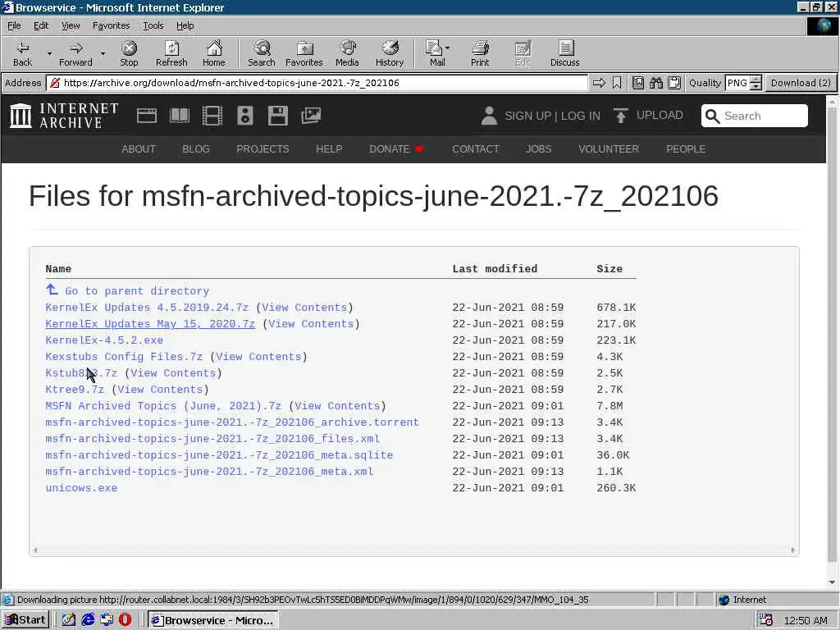The image size is (840, 630).
Task: Open the Video film icon in Archive navigation
Action: 212,116
